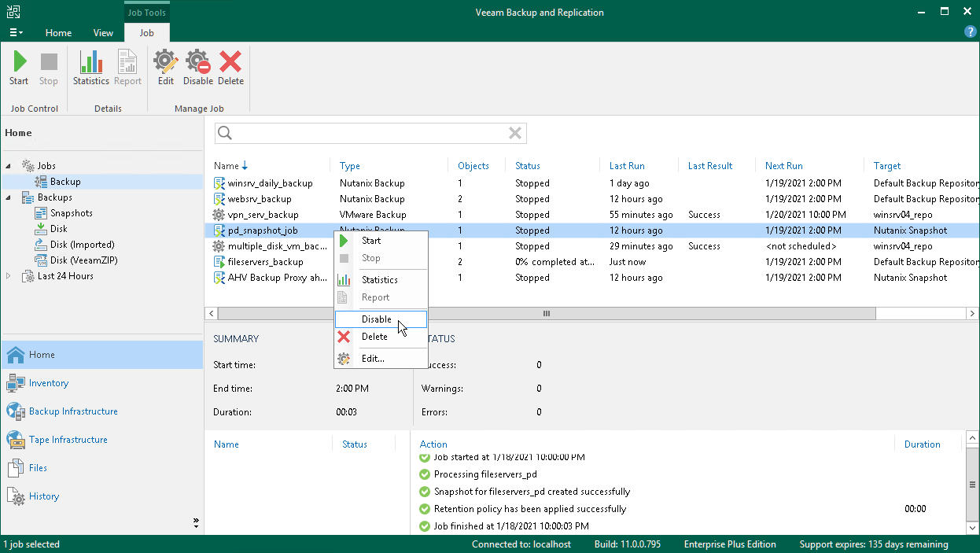Choose Start in the context menu
Viewport: 980px width, 553px height.
[x=381, y=241]
